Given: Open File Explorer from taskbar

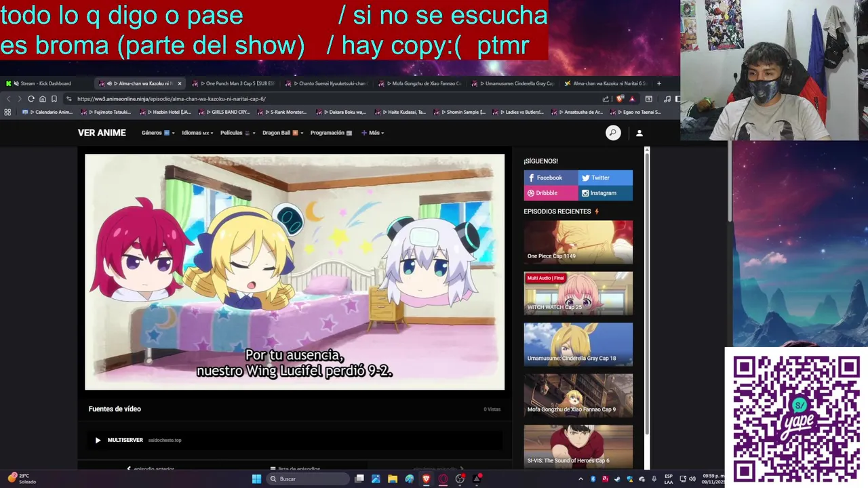Looking at the screenshot, I should (x=393, y=479).
